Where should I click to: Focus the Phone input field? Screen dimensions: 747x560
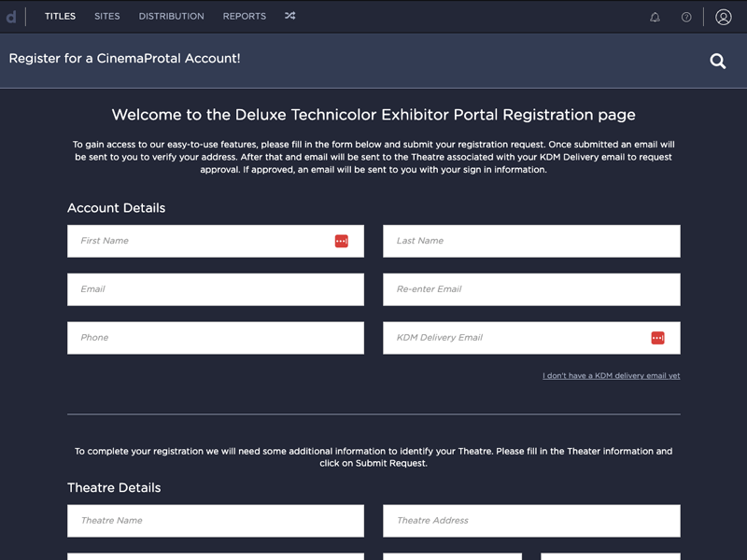pyautogui.click(x=216, y=338)
